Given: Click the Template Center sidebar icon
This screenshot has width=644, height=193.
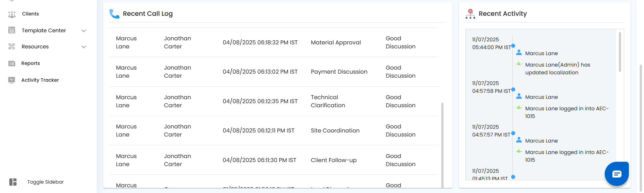Looking at the screenshot, I should [x=12, y=30].
